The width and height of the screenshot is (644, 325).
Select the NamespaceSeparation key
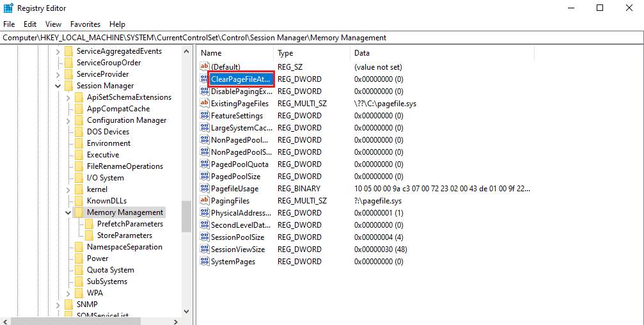125,247
